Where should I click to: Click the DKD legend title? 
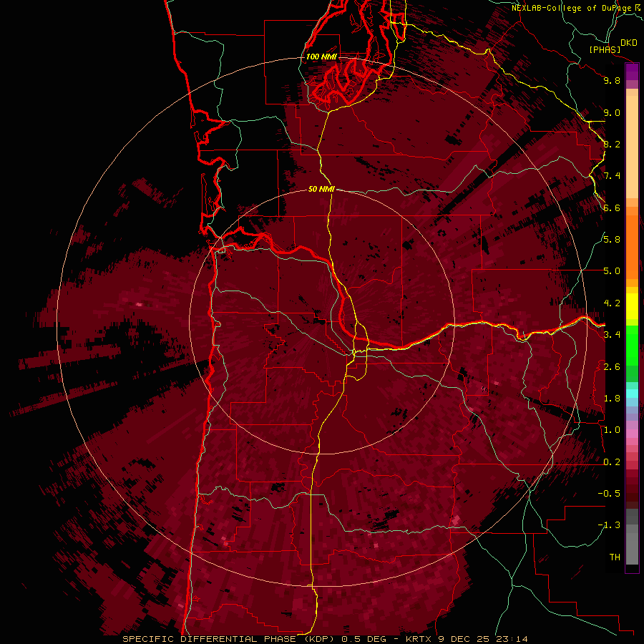coord(629,43)
